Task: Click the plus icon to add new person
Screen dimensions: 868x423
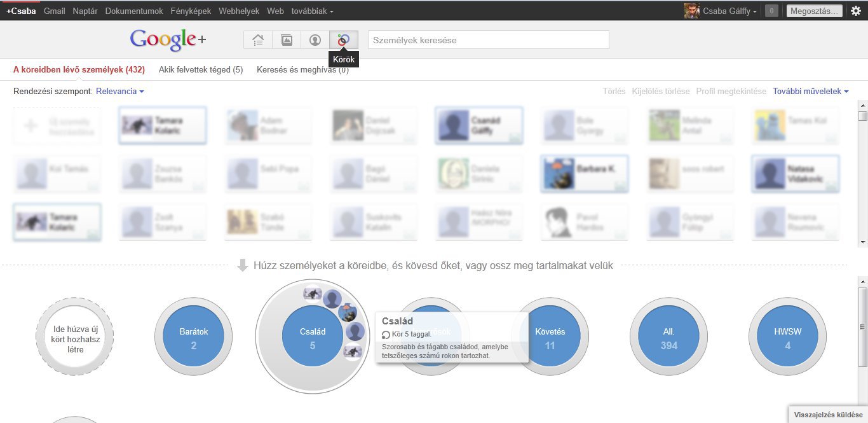Action: pyautogui.click(x=31, y=125)
